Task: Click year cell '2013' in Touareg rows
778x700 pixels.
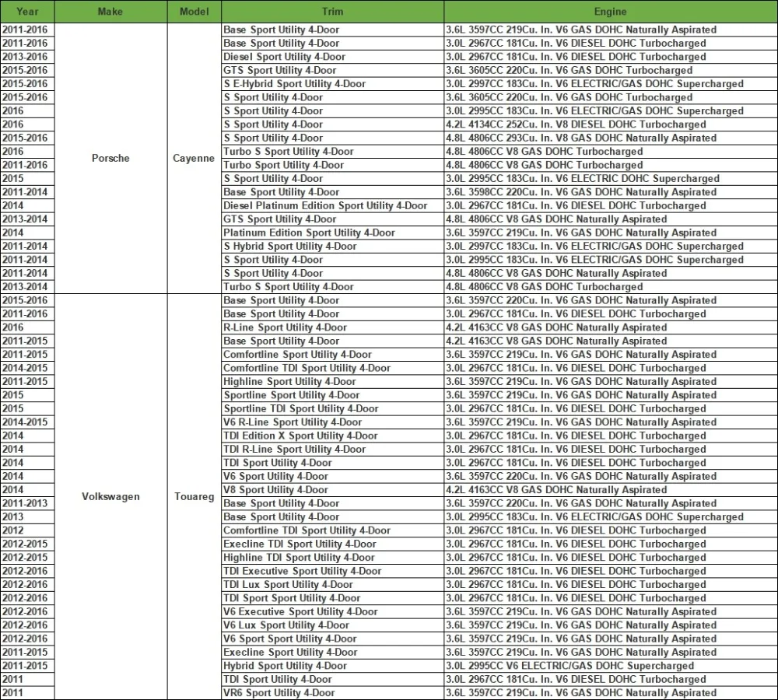Action: click(x=27, y=517)
